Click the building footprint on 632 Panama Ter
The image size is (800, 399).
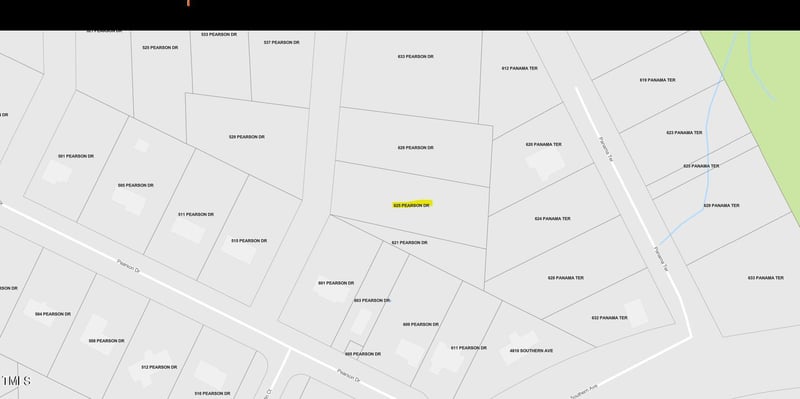click(x=635, y=312)
